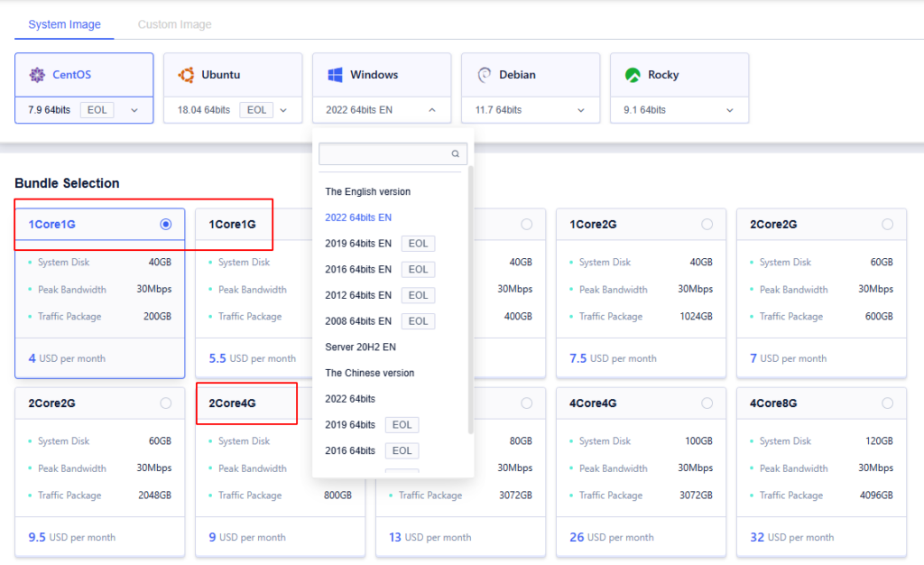This screenshot has width=924, height=565.
Task: Select the 2Core2G radio button on the 9.5 USD card
Action: (166, 403)
